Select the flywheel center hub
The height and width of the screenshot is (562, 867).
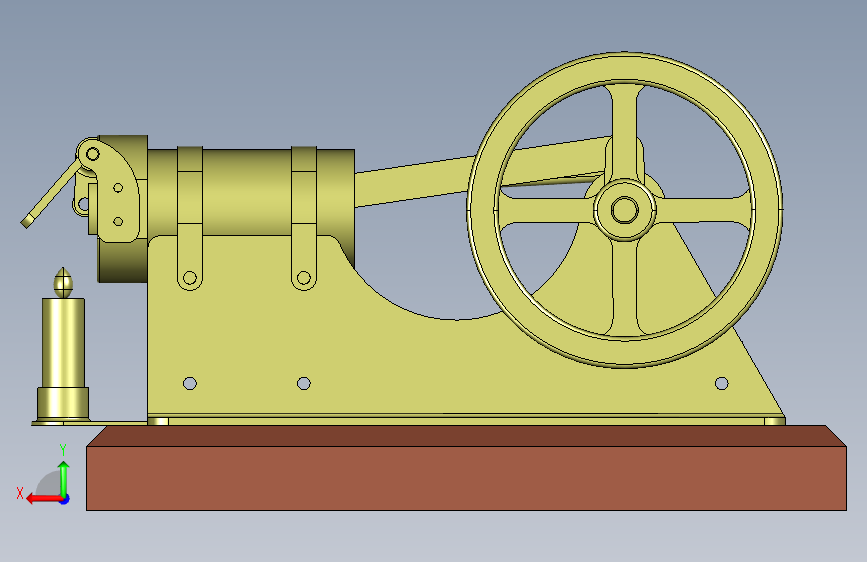click(x=625, y=210)
